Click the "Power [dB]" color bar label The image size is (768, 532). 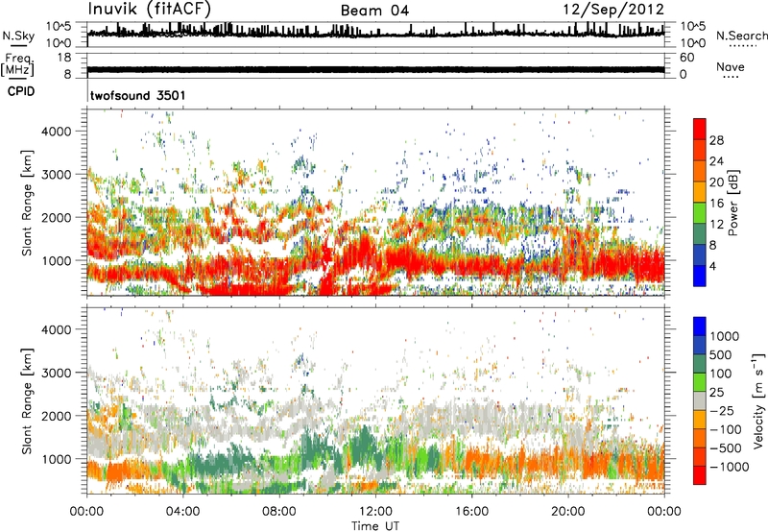(733, 203)
